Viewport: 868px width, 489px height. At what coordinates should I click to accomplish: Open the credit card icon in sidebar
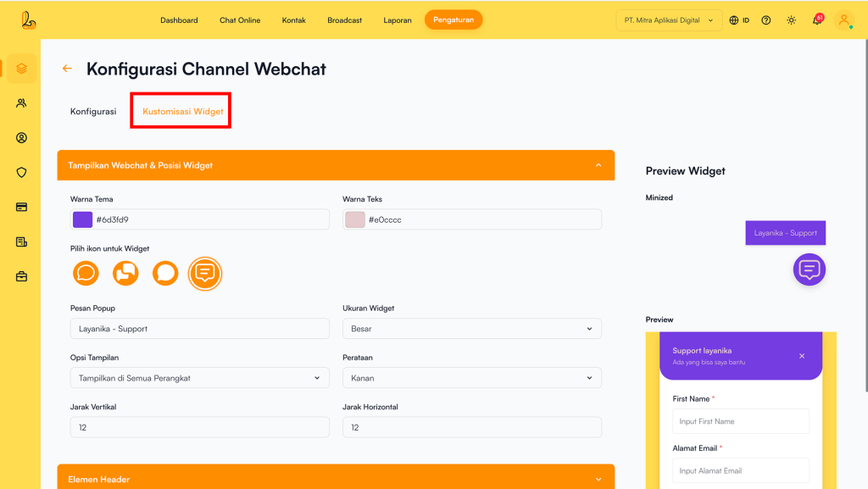(x=21, y=207)
